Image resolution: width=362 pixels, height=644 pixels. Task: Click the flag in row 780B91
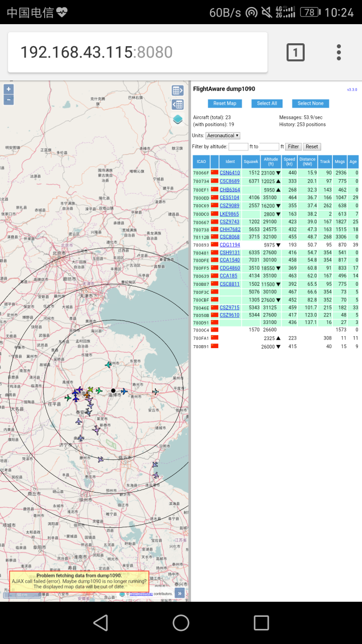[x=215, y=346]
